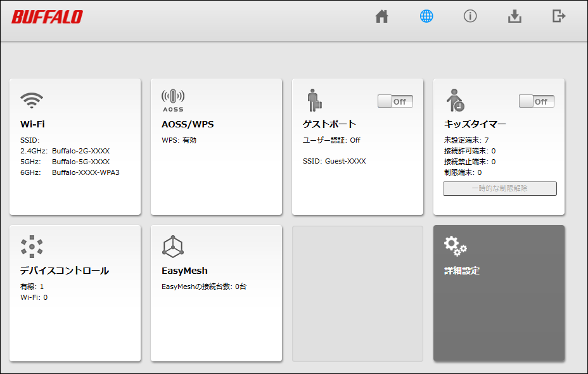588x374 pixels.
Task: Click the EasyMesh cube icon
Action: 173,246
